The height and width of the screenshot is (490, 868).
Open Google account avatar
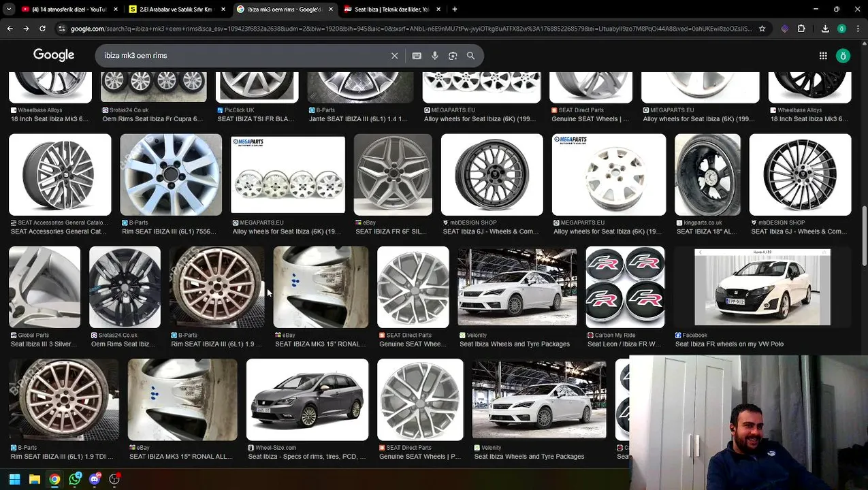tap(843, 56)
